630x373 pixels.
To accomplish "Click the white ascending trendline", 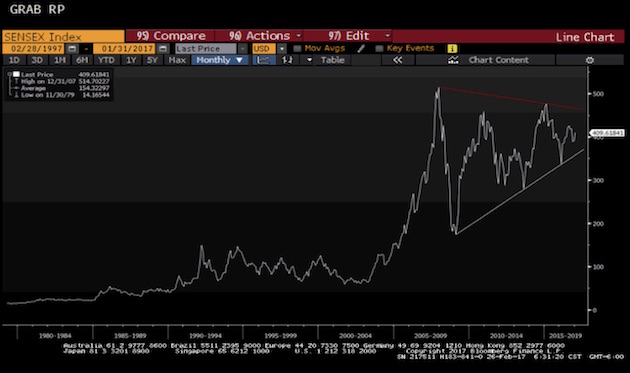I will 520,191.
